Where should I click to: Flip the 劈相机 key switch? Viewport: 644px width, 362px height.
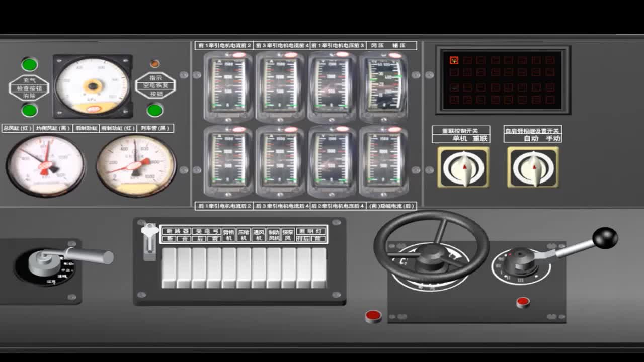click(229, 268)
